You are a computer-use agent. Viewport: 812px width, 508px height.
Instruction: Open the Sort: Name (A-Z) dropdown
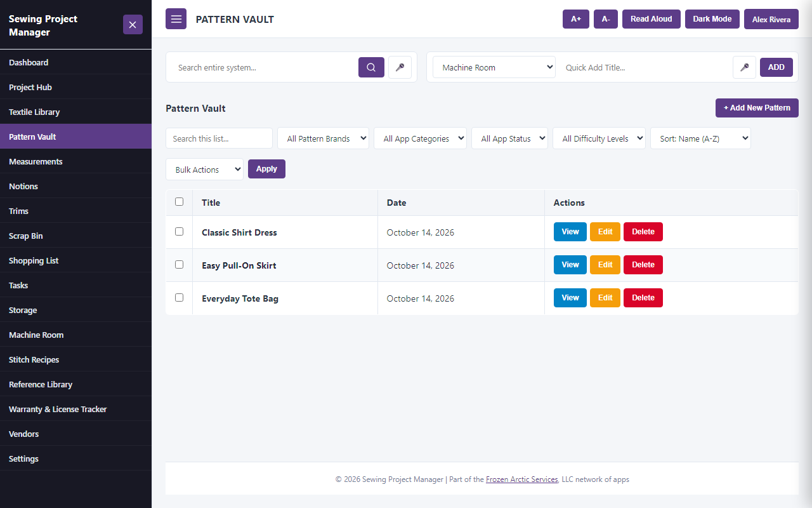click(700, 138)
